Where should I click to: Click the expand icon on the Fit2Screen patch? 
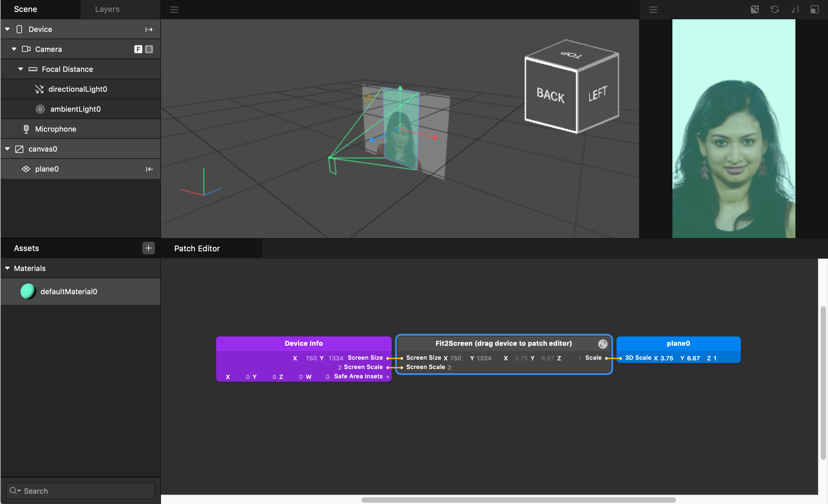coord(603,344)
